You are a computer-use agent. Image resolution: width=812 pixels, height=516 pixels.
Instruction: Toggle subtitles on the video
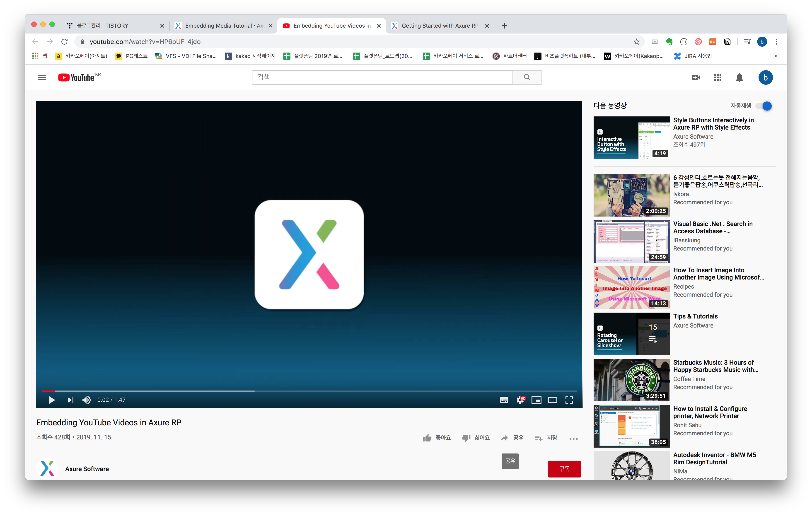[504, 400]
